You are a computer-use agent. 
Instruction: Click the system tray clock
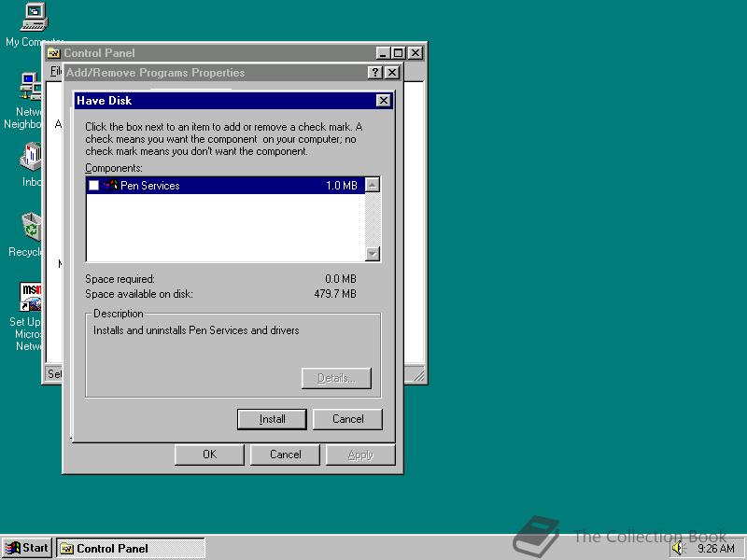pyautogui.click(x=715, y=549)
